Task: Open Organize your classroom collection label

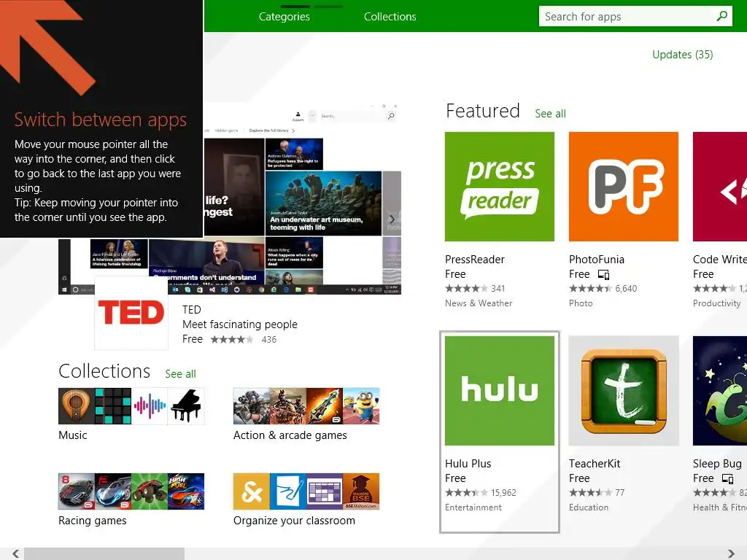Action: (x=294, y=521)
